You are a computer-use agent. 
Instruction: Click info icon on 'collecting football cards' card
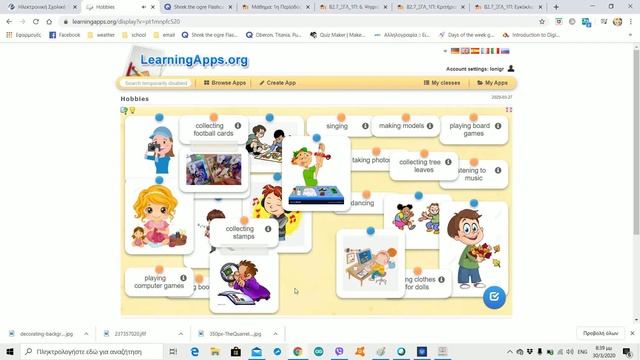238,126
